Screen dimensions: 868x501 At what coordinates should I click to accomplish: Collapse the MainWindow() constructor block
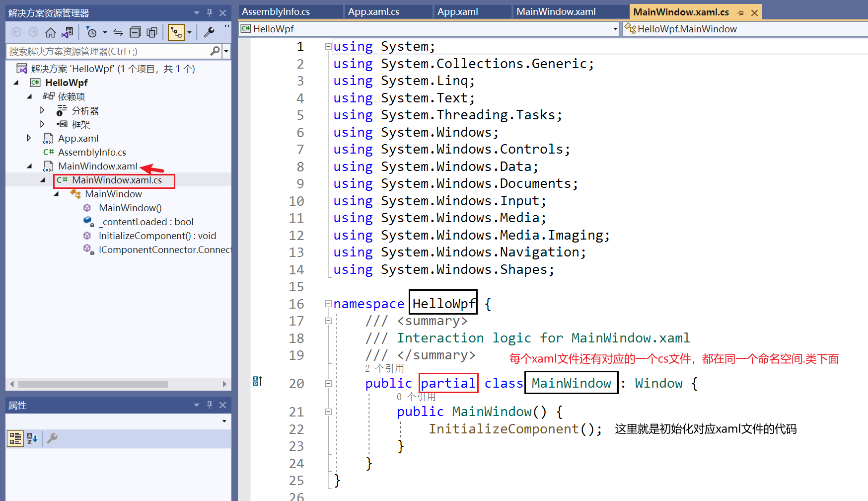tap(328, 412)
